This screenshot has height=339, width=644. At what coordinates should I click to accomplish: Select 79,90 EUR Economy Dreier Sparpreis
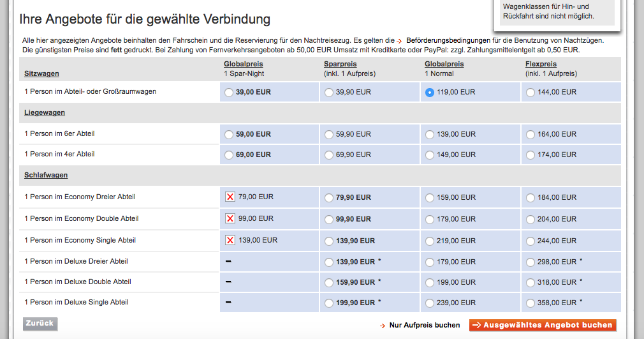(x=329, y=197)
